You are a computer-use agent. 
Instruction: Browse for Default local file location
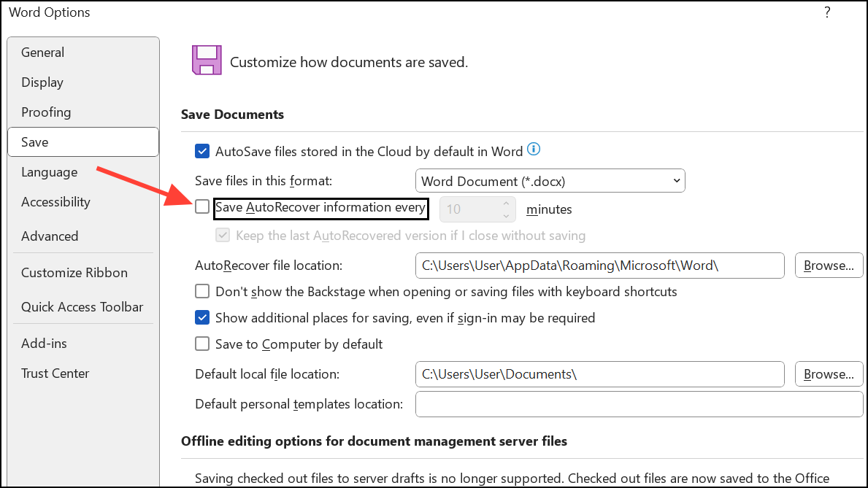(829, 374)
